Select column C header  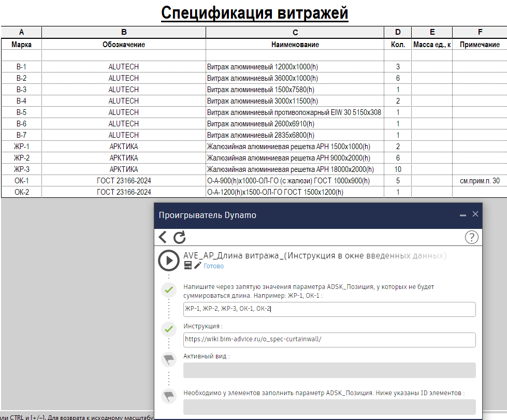pyautogui.click(x=295, y=32)
